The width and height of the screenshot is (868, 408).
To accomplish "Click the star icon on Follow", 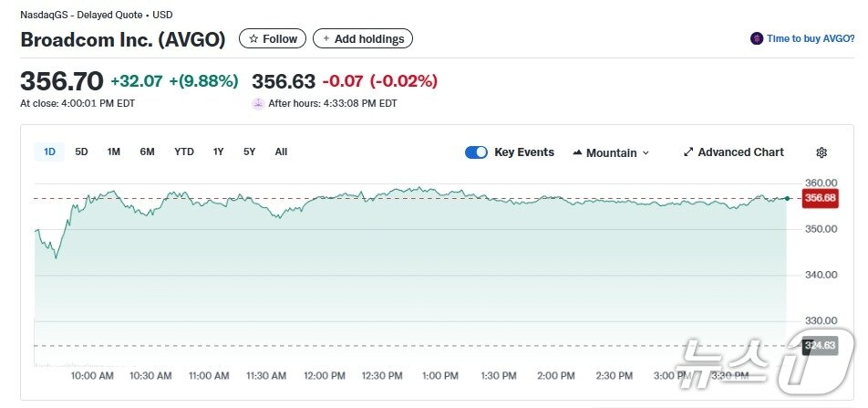I will coord(253,39).
